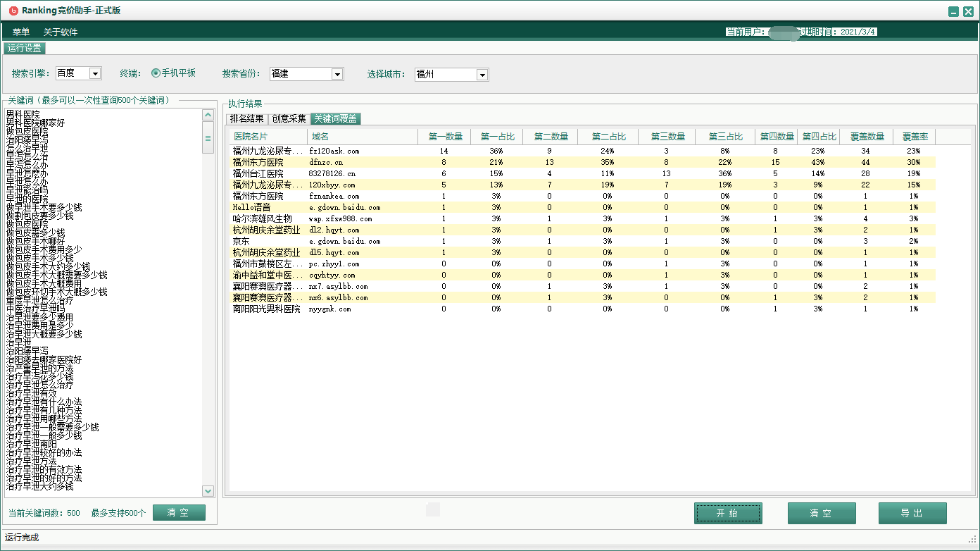980x551 pixels.
Task: Click 清空 between 开始 and 导出
Action: click(x=822, y=513)
